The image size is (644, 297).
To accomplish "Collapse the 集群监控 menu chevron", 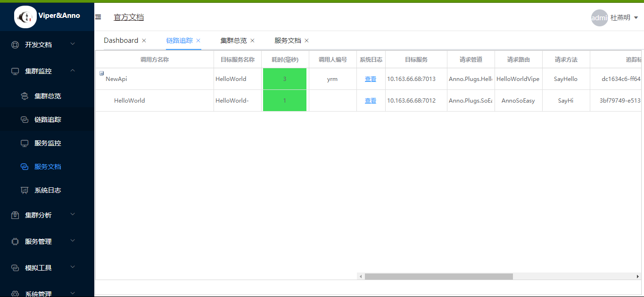I will [x=73, y=71].
